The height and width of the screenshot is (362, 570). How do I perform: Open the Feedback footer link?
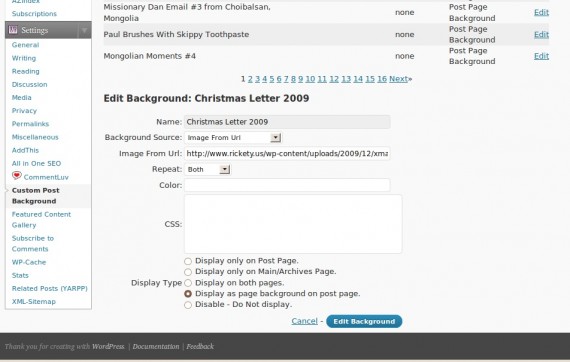(x=200, y=346)
